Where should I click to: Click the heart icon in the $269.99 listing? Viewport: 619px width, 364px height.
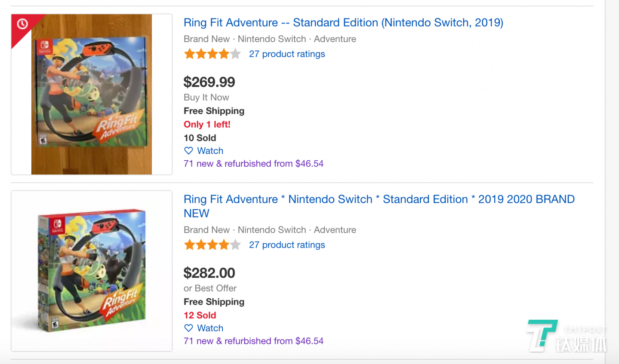tap(188, 151)
